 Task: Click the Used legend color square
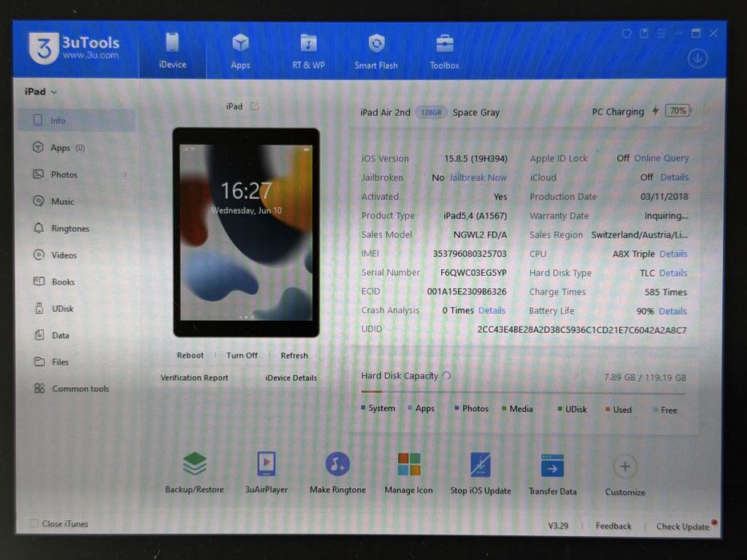(608, 410)
